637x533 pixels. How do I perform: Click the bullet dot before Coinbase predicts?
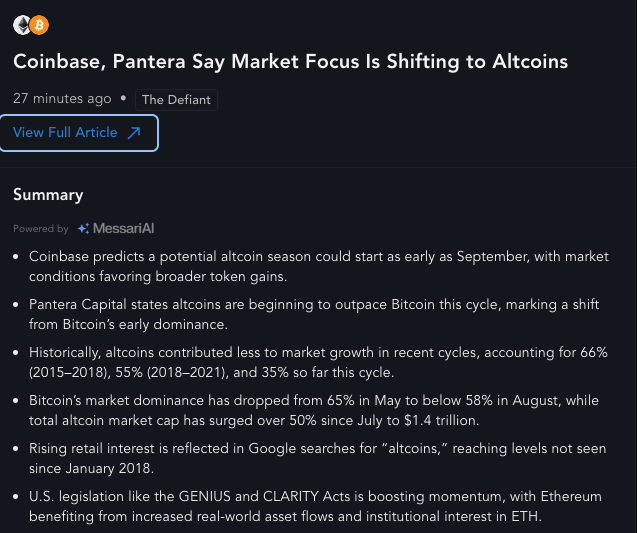tap(16, 257)
